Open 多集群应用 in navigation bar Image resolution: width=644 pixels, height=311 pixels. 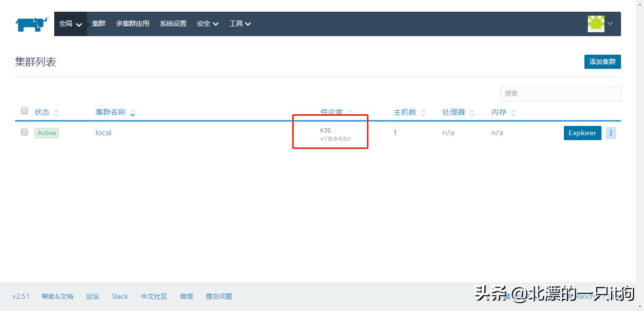click(132, 24)
